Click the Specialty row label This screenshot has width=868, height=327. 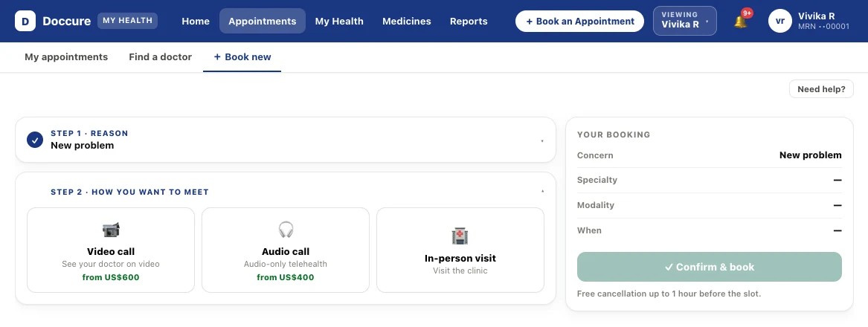click(x=597, y=180)
